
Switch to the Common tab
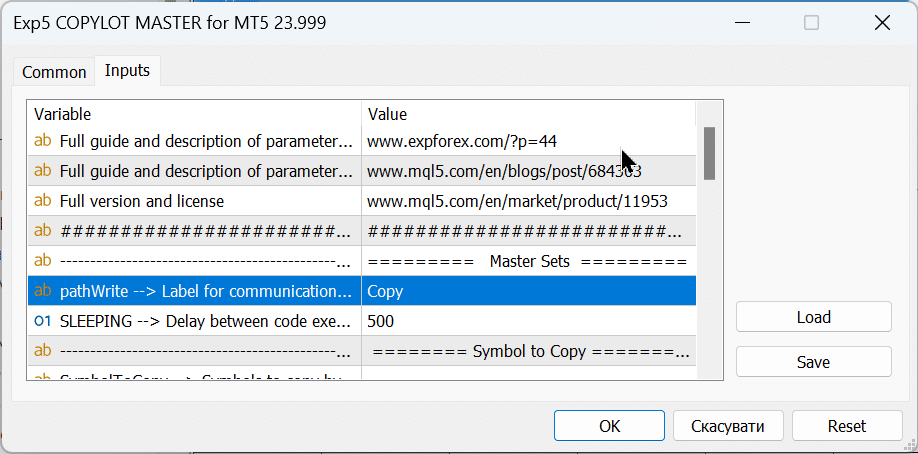click(x=54, y=71)
